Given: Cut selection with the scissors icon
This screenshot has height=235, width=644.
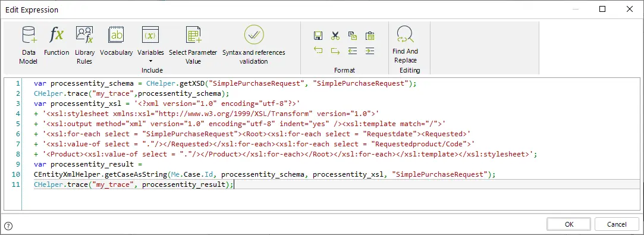Looking at the screenshot, I should pos(335,36).
